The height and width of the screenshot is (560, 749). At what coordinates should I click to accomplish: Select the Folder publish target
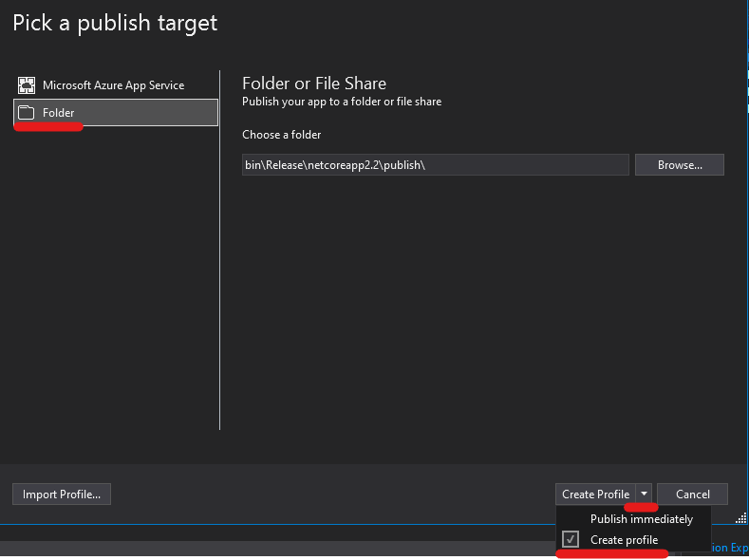coord(116,113)
